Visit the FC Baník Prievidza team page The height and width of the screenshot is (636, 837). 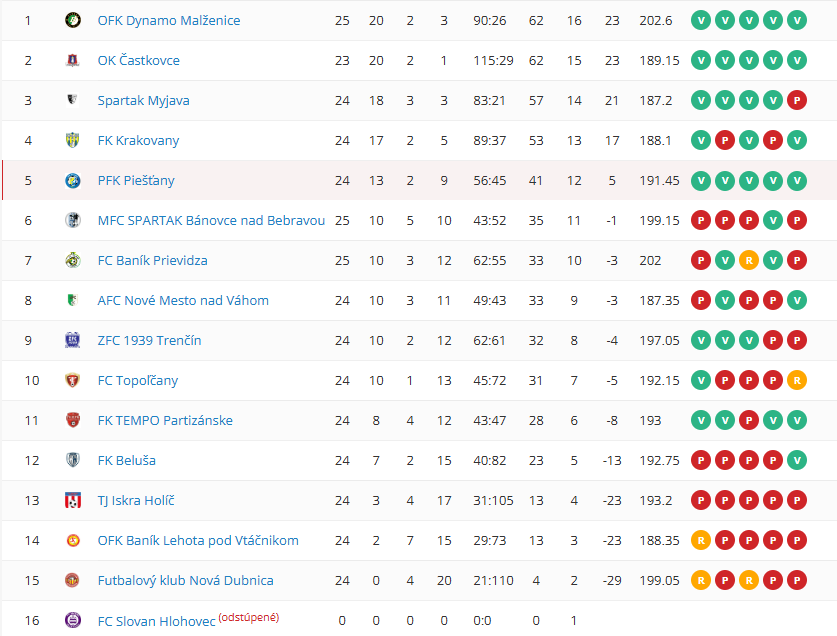tap(153, 261)
